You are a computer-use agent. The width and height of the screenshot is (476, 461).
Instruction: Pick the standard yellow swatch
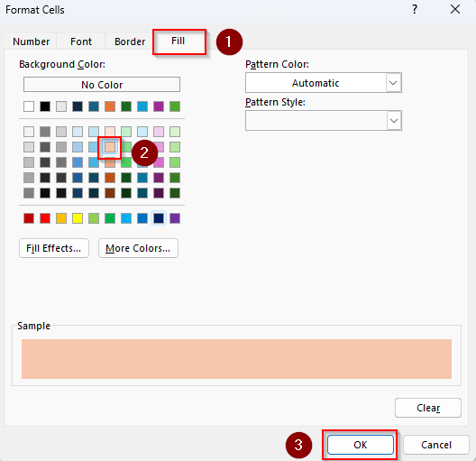tap(78, 218)
